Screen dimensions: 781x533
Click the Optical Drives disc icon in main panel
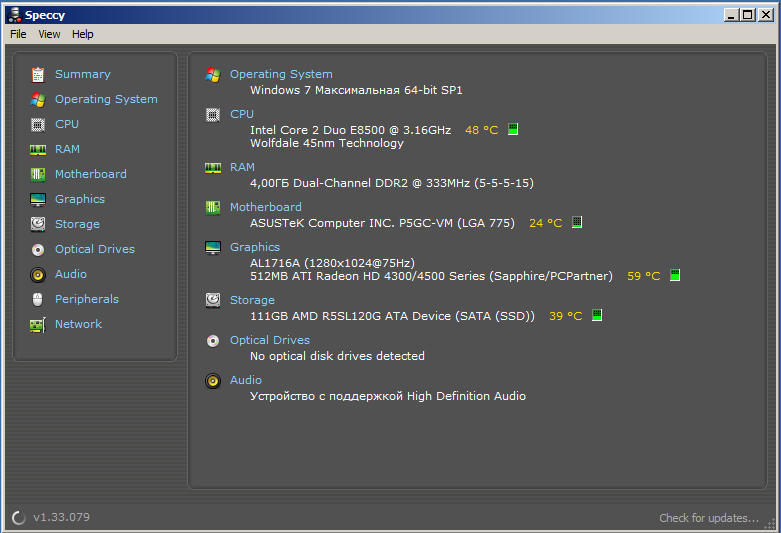[x=213, y=341]
